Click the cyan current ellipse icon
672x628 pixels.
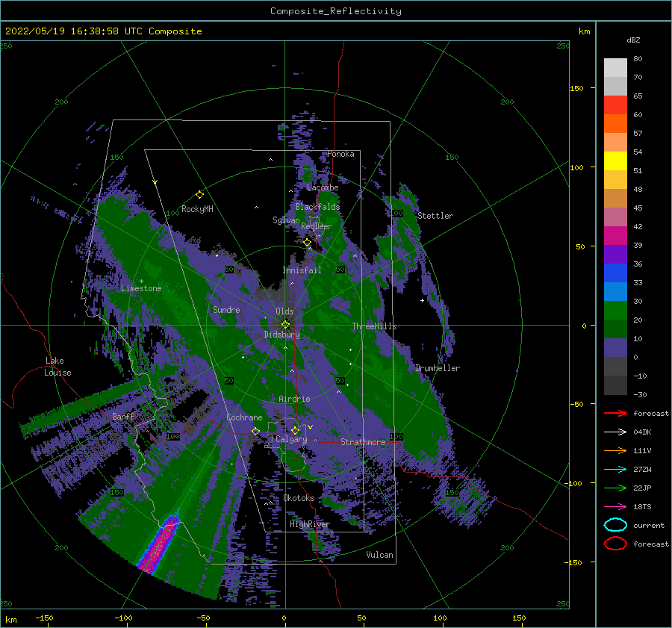(x=615, y=525)
